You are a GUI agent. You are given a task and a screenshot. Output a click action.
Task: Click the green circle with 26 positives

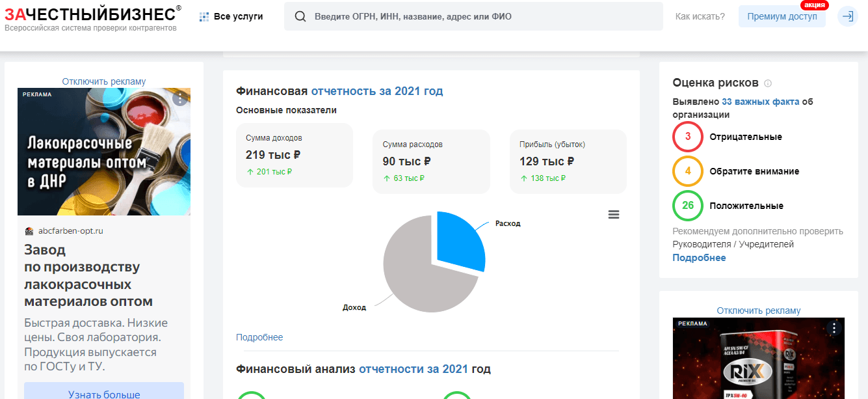(688, 206)
